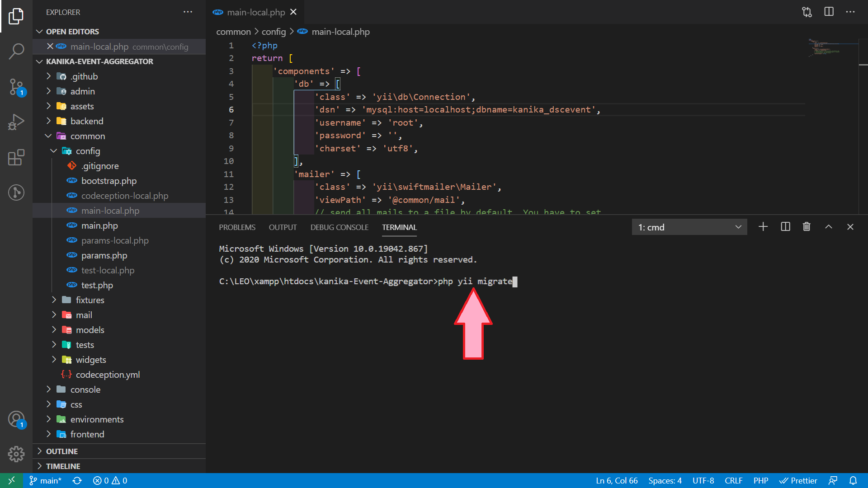Screen dimensions: 868x488
Task: Open the Accounts menu icon
Action: click(x=16, y=419)
